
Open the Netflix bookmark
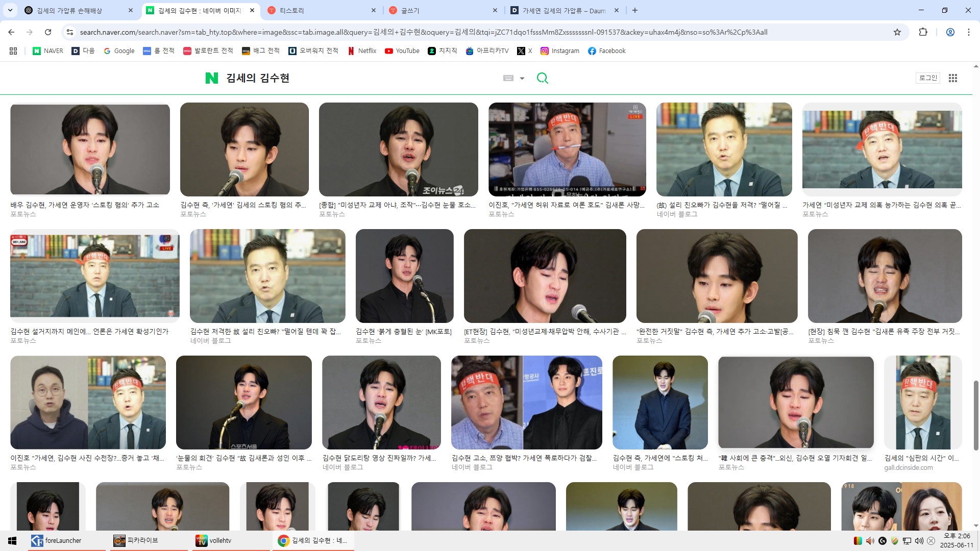tap(362, 51)
